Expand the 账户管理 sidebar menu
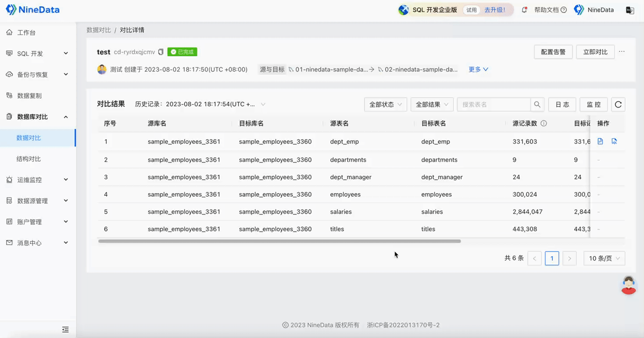The height and width of the screenshot is (338, 644). pyautogui.click(x=37, y=222)
